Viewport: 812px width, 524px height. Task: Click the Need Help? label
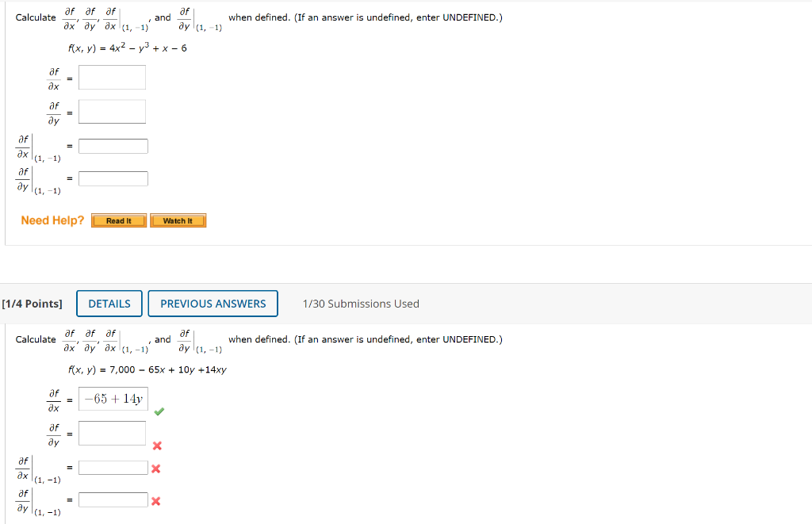(52, 220)
